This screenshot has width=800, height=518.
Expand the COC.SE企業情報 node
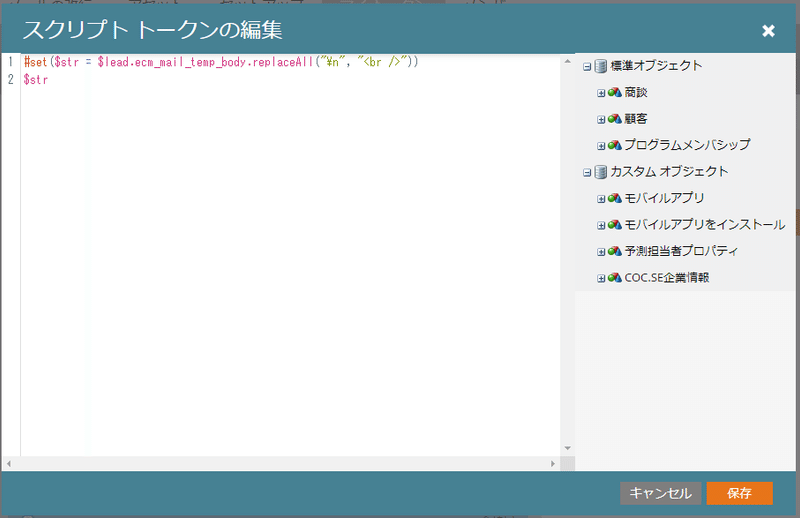[x=601, y=279]
